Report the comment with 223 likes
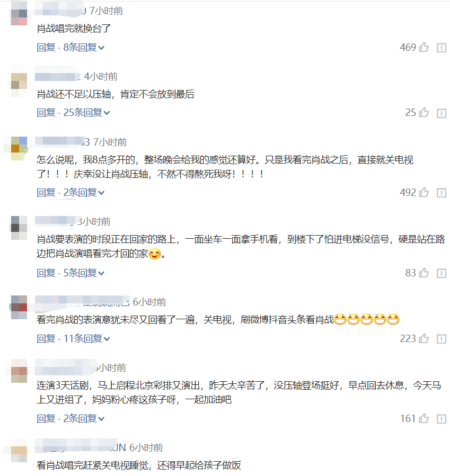Viewport: 450px width, 476px height. tap(441, 339)
